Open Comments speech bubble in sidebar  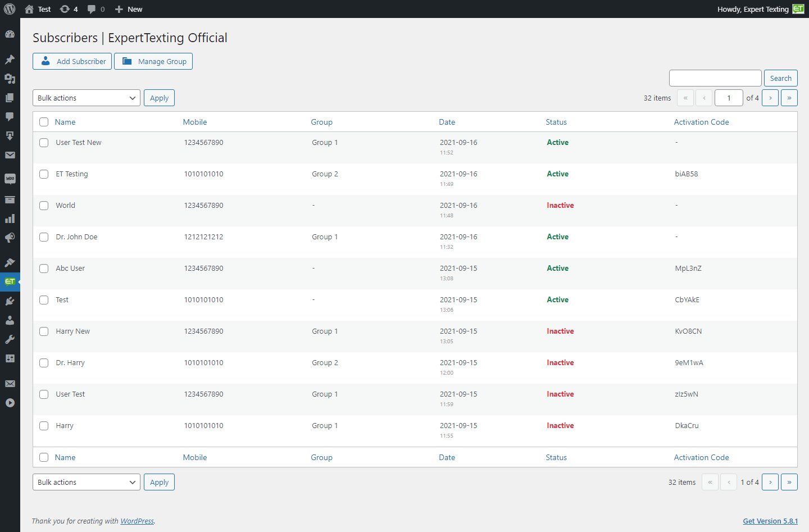click(x=10, y=117)
